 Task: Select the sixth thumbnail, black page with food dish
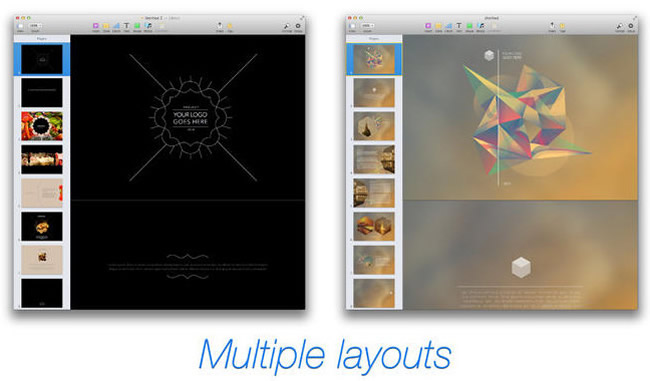[x=42, y=226]
